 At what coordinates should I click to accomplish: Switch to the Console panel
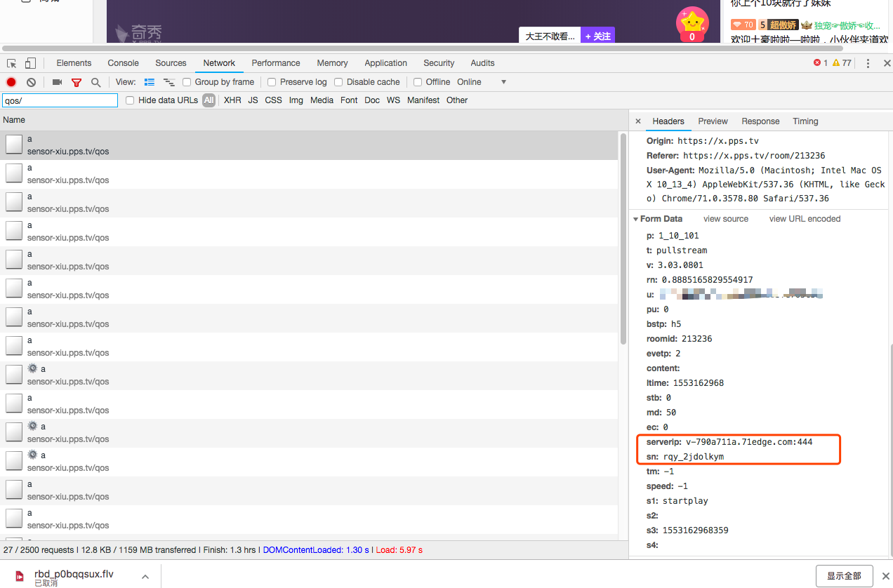click(x=123, y=62)
